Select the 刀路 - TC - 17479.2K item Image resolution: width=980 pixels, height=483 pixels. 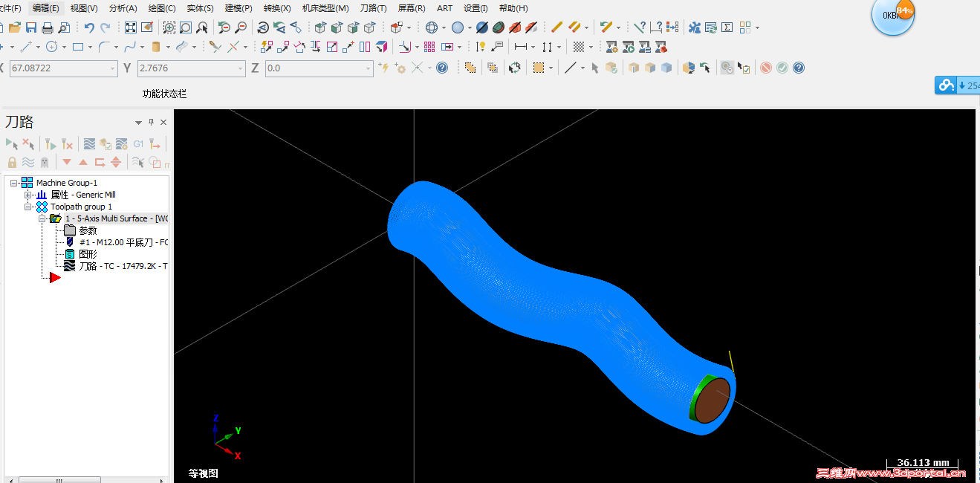(x=116, y=266)
